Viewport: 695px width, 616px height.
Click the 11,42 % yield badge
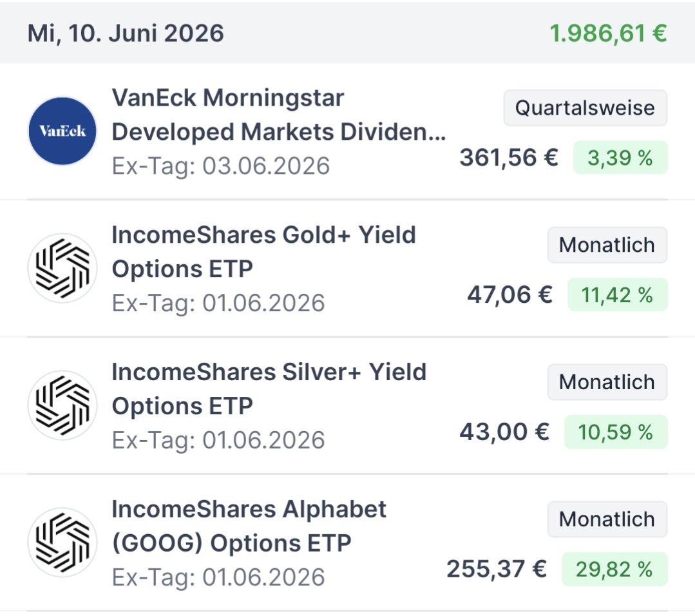click(617, 294)
